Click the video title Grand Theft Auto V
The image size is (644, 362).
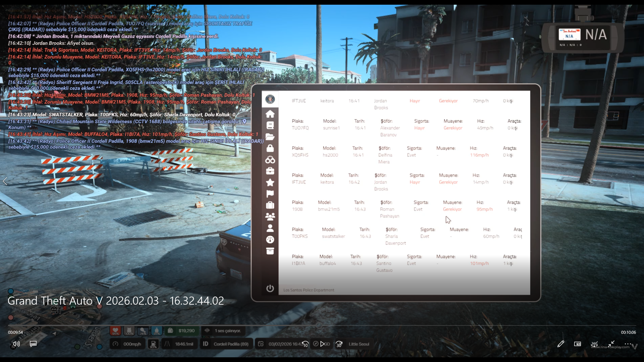(x=116, y=301)
